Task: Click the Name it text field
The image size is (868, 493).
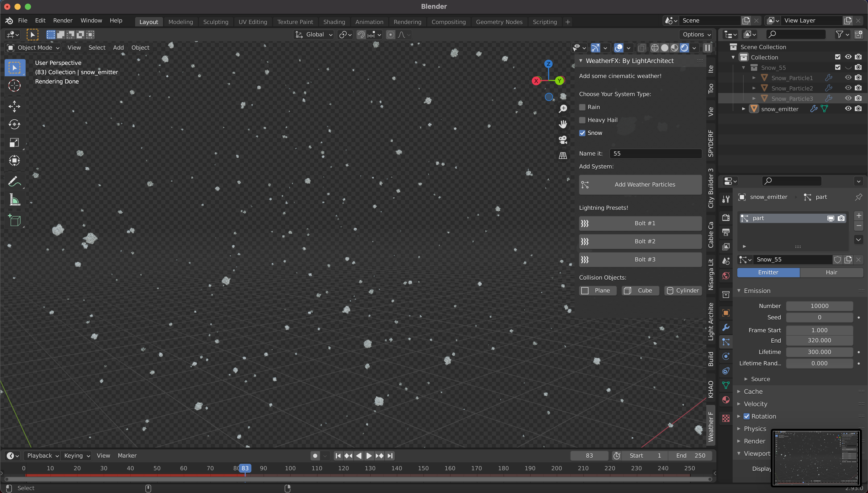Action: tap(655, 154)
